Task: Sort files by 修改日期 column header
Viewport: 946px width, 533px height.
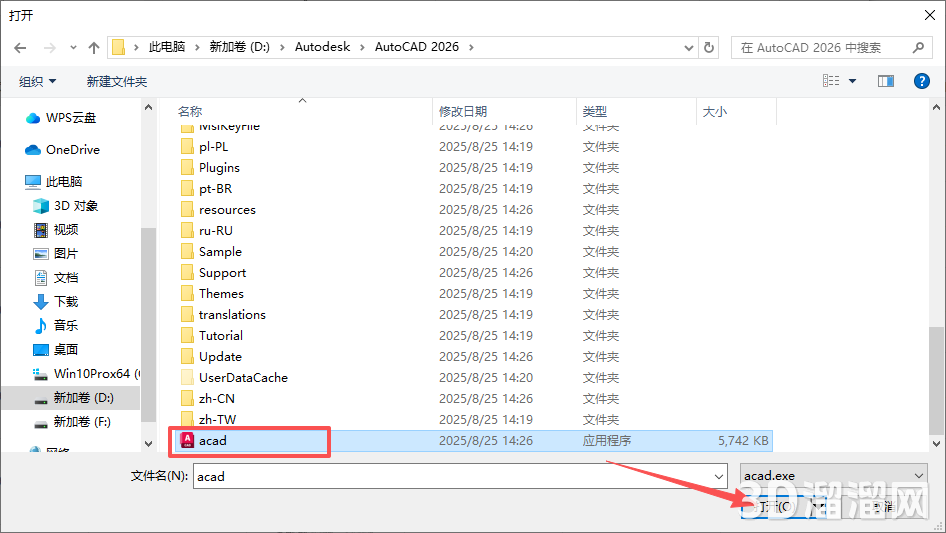Action: click(x=462, y=112)
